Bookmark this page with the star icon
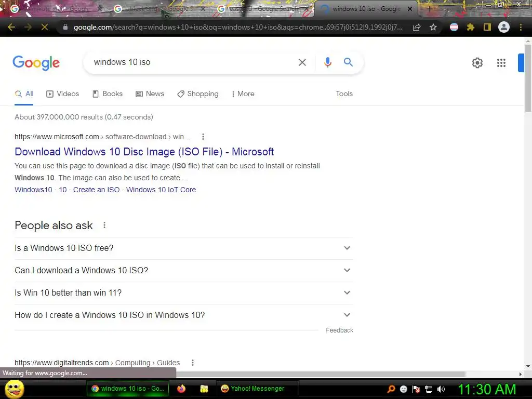532x399 pixels. 433,27
